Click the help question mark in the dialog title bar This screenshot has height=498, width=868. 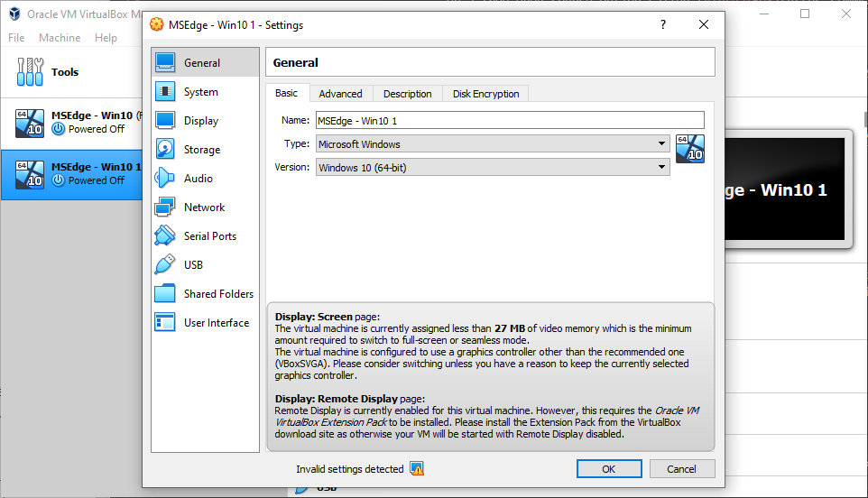click(662, 24)
